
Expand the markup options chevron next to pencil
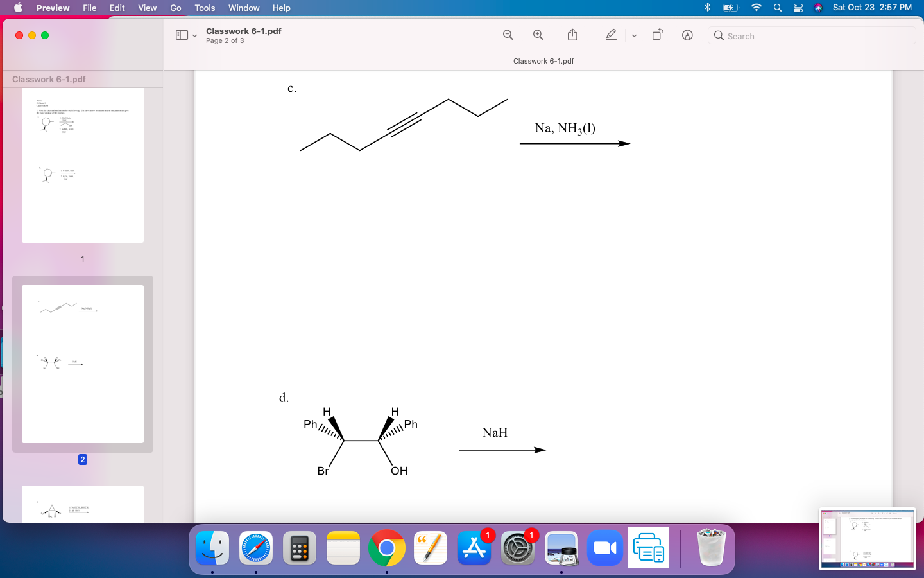634,36
